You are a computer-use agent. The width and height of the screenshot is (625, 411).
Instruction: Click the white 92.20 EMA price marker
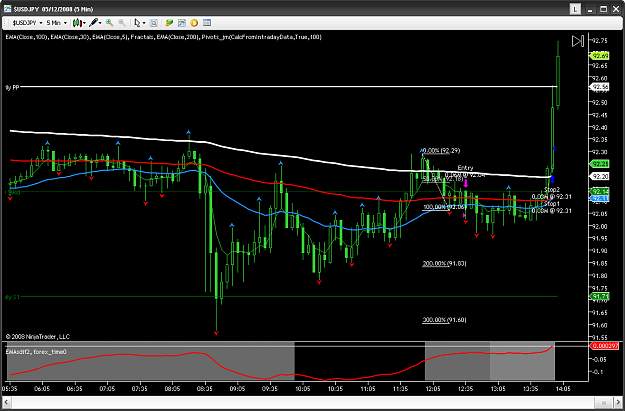(x=599, y=176)
